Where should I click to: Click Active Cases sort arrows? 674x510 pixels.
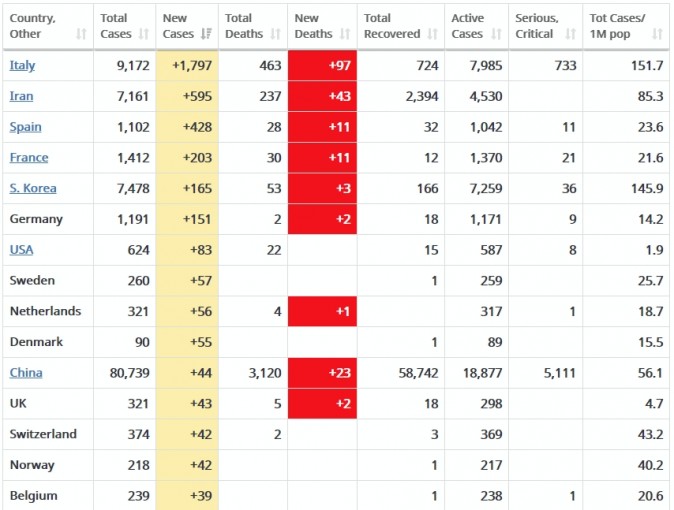click(x=496, y=34)
